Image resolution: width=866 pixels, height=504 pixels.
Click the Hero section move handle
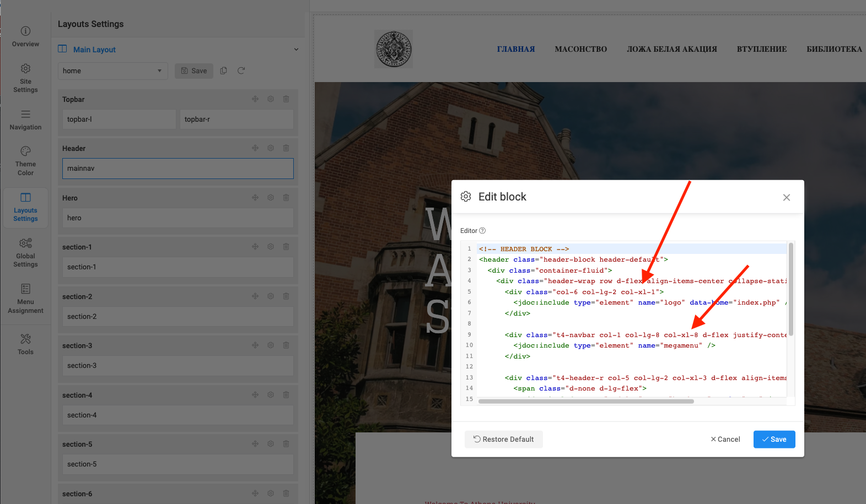(255, 198)
